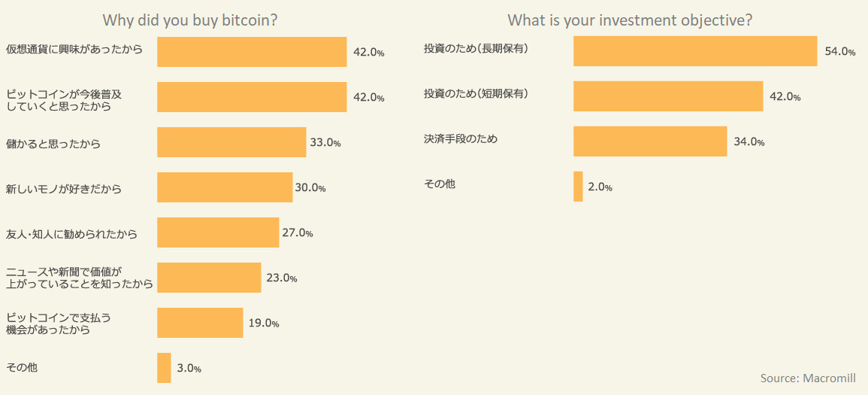This screenshot has width=868, height=395.
Task: Click the 42.0% bar for 仮想通貨に興味があったから
Action: [x=252, y=52]
